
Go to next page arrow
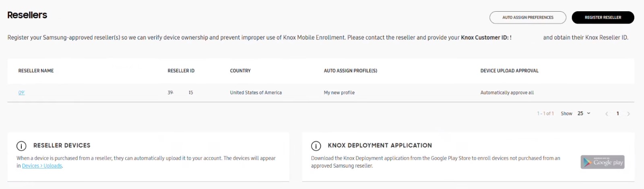[628, 114]
